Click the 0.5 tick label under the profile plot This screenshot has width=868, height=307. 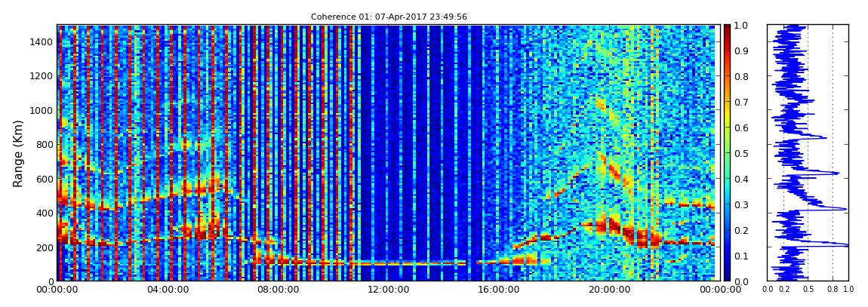click(x=808, y=290)
